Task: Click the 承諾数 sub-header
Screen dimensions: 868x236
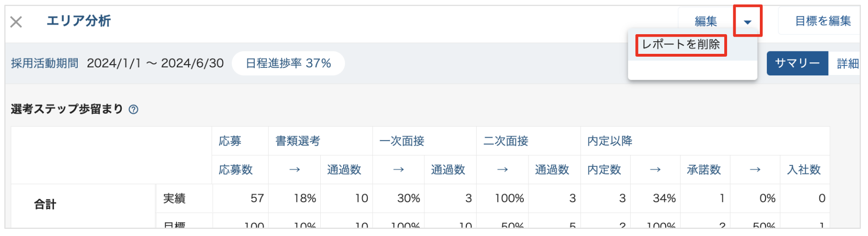Action: (x=704, y=170)
